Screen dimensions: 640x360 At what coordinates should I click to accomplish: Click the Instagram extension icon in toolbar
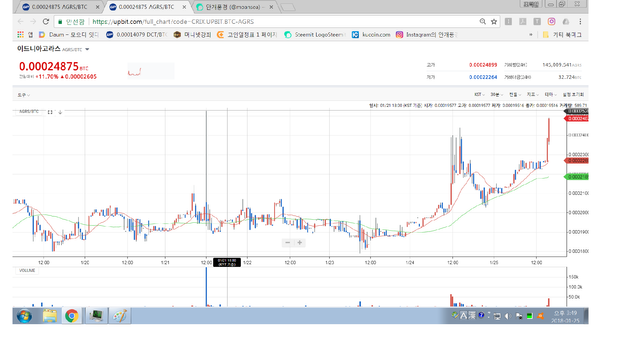(x=551, y=22)
